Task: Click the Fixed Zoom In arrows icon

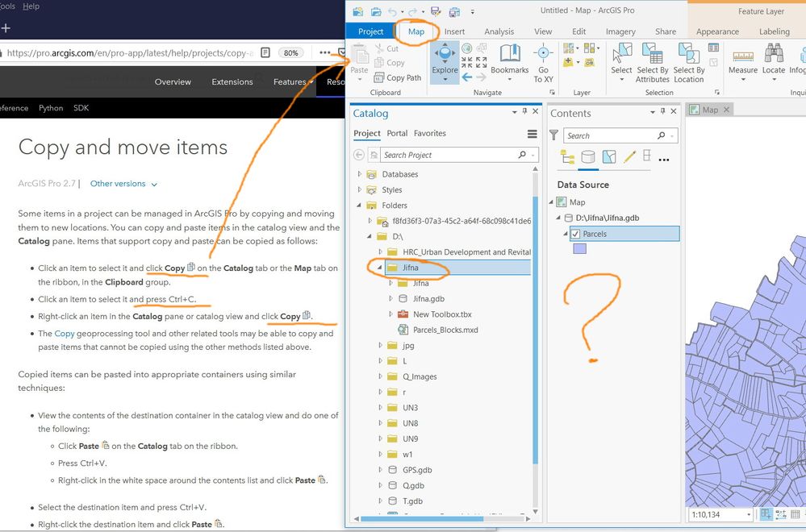Action: pyautogui.click(x=467, y=63)
